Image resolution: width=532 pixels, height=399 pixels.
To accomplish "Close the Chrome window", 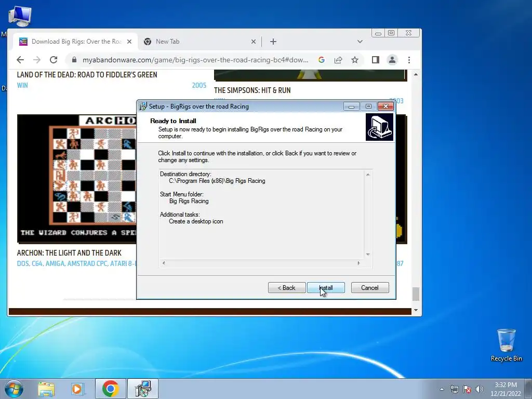I will pos(408,33).
